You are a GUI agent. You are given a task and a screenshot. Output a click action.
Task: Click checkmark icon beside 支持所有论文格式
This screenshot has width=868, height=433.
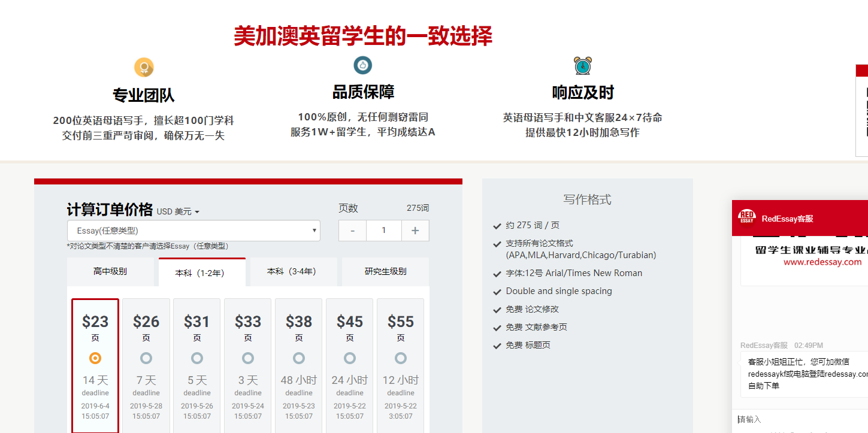(x=497, y=244)
